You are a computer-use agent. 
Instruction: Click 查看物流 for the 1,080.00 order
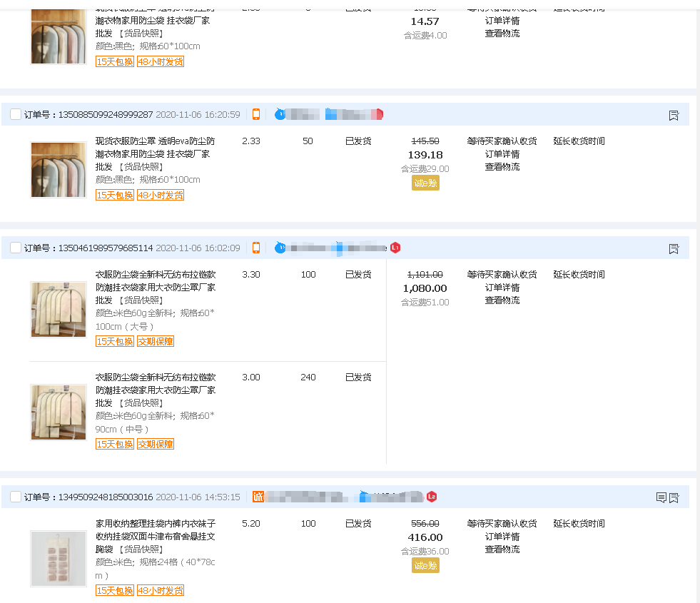502,300
